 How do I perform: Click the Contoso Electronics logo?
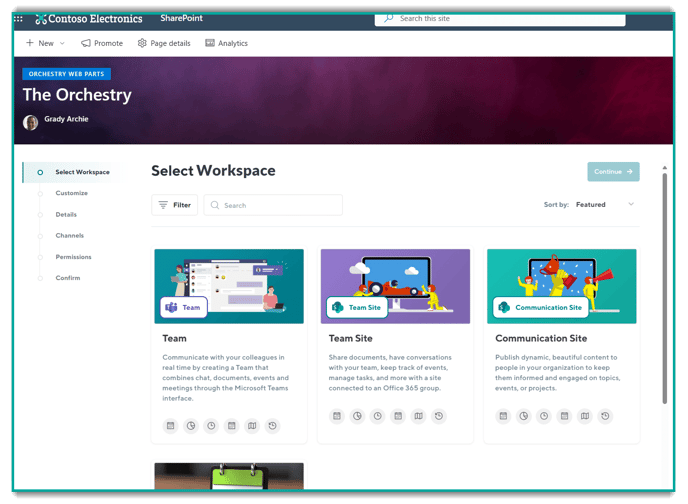point(41,19)
